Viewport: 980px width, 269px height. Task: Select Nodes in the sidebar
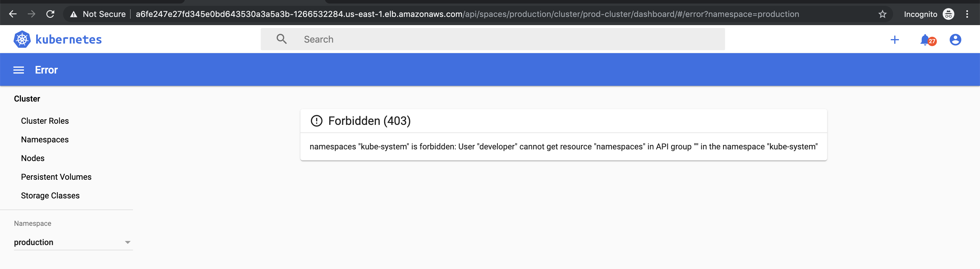point(33,158)
